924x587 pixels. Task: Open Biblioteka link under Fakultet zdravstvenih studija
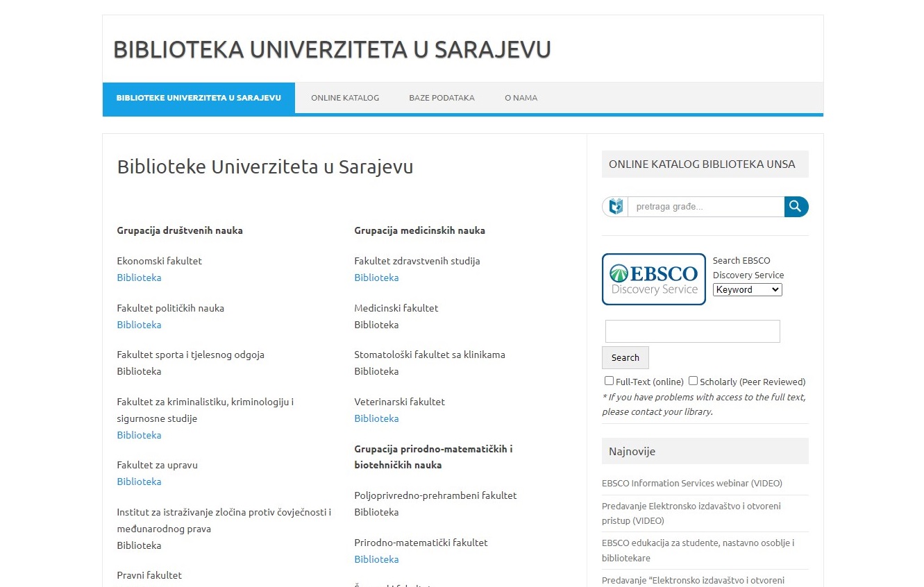(x=376, y=278)
